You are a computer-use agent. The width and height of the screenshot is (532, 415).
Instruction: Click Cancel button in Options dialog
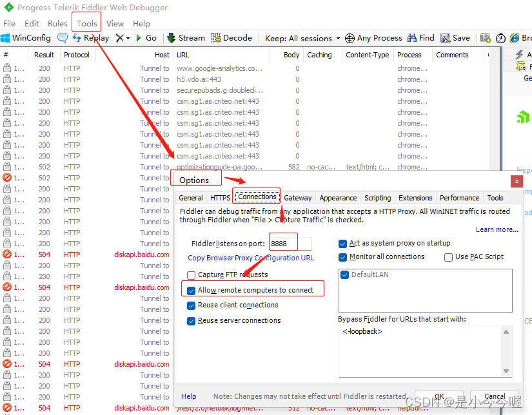click(x=495, y=396)
